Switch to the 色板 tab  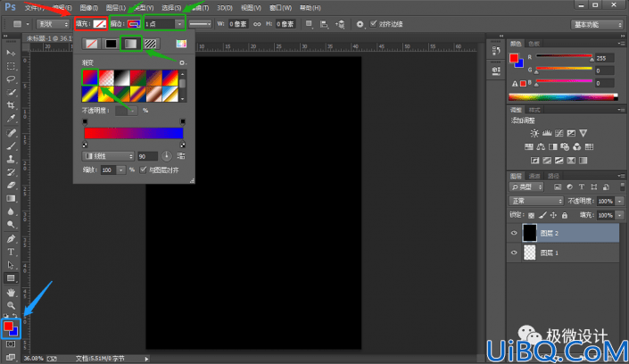(x=534, y=44)
